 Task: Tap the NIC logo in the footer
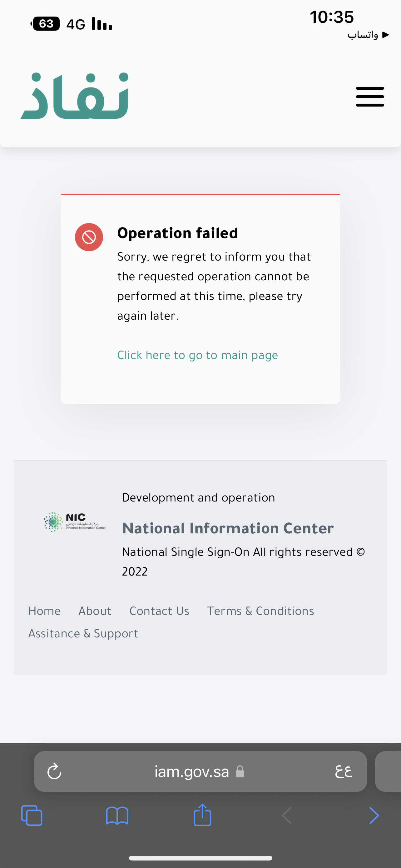(75, 522)
